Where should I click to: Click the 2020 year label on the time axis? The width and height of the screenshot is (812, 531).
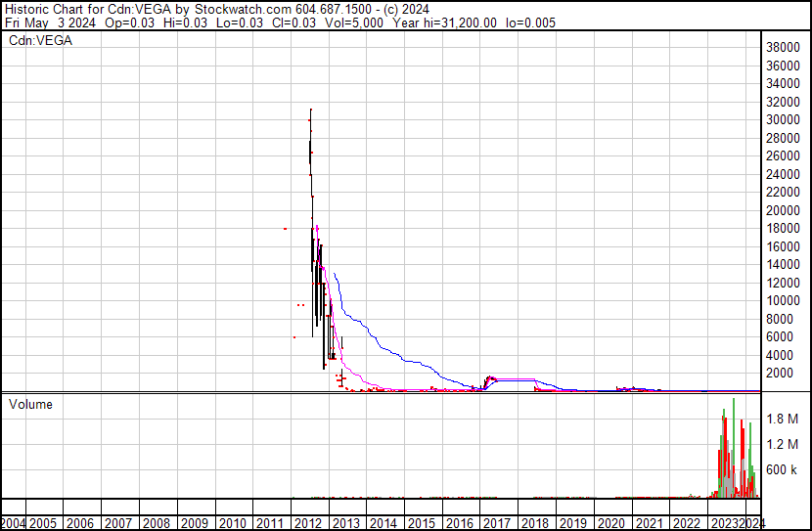coord(610,523)
